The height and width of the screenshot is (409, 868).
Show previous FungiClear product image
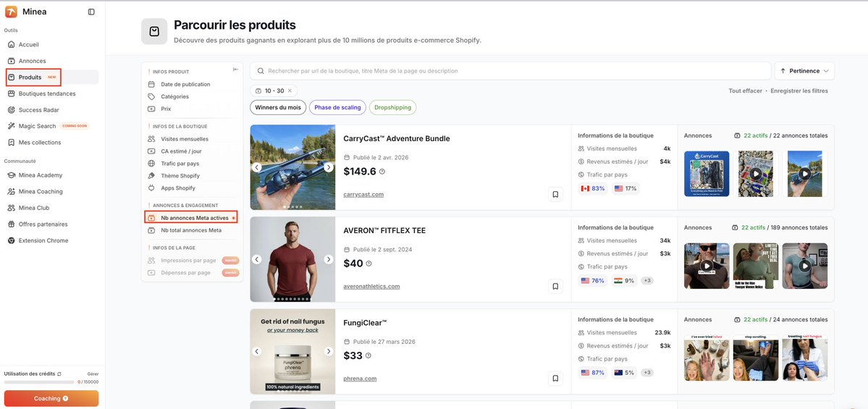pyautogui.click(x=257, y=351)
